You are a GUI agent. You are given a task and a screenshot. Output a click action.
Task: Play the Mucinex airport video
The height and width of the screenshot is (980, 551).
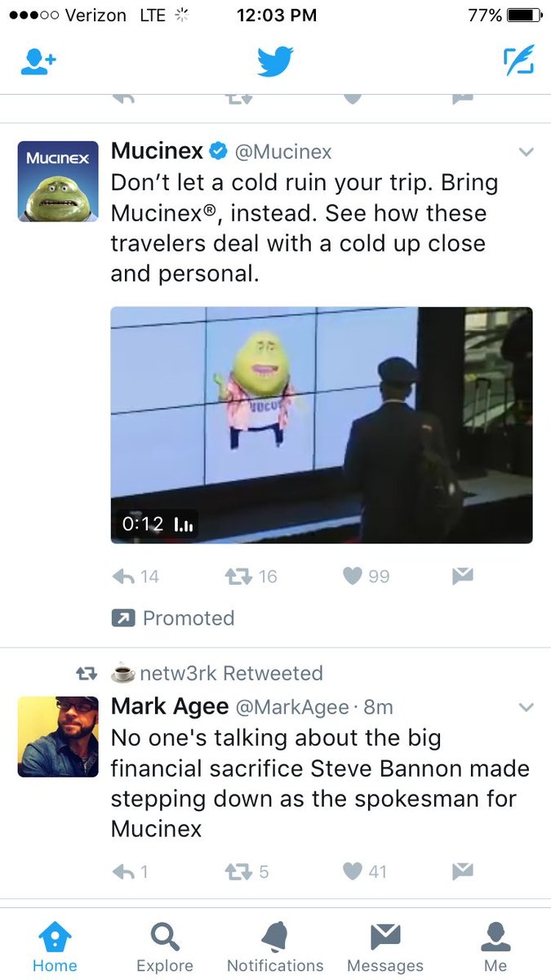pos(322,425)
